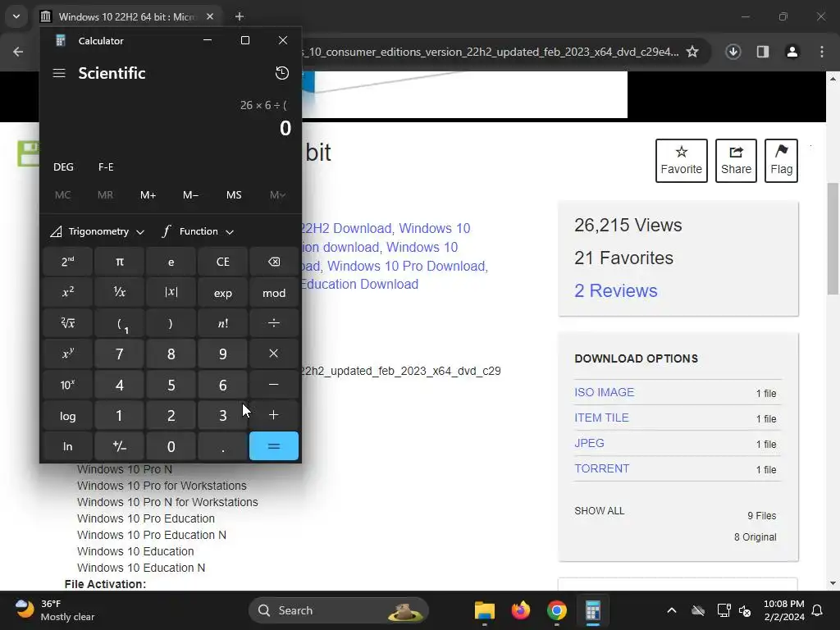840x630 pixels.
Task: Click the Share button on the webpage
Action: [736, 161]
